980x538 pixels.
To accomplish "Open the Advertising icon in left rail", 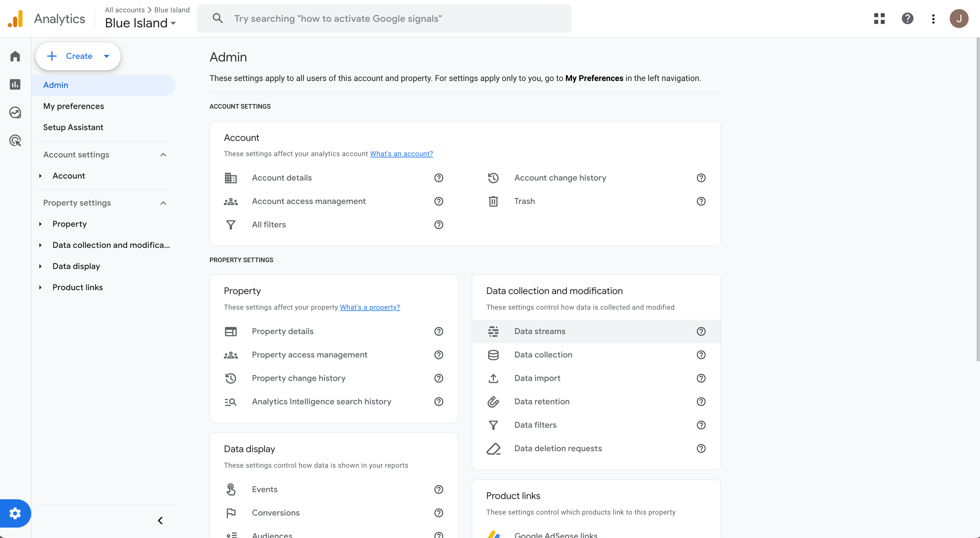I will click(15, 141).
